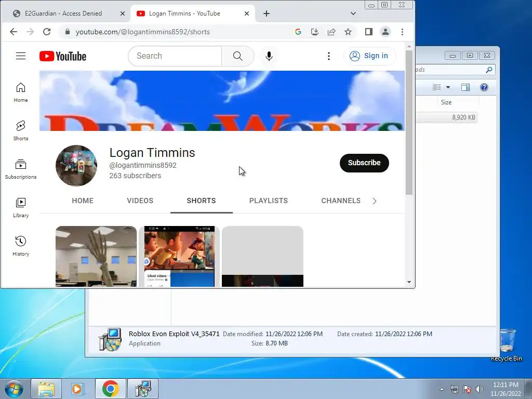The width and height of the screenshot is (532, 399).
Task: Toggle Chrome's side panel icon
Action: (369, 32)
